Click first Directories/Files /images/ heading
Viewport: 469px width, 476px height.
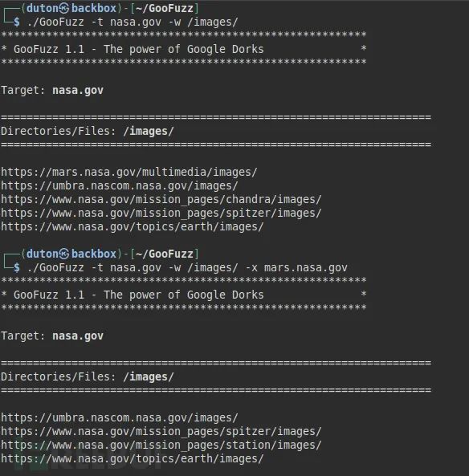pos(88,131)
